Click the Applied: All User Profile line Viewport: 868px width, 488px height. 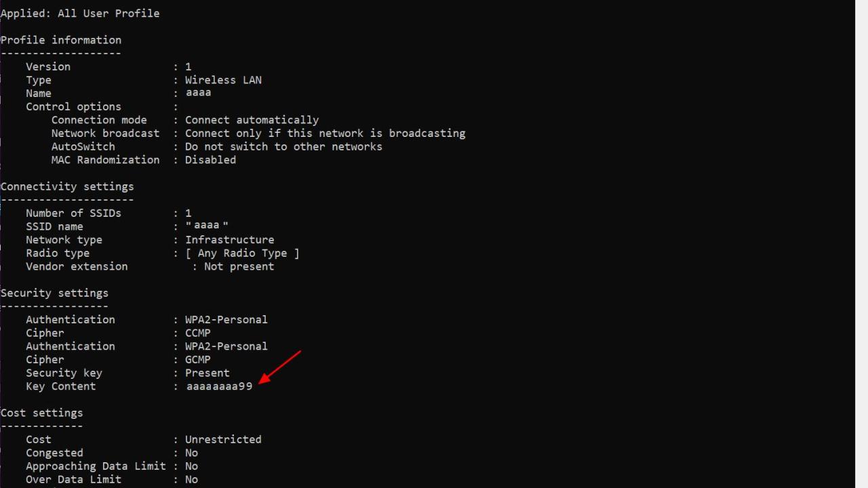[80, 14]
